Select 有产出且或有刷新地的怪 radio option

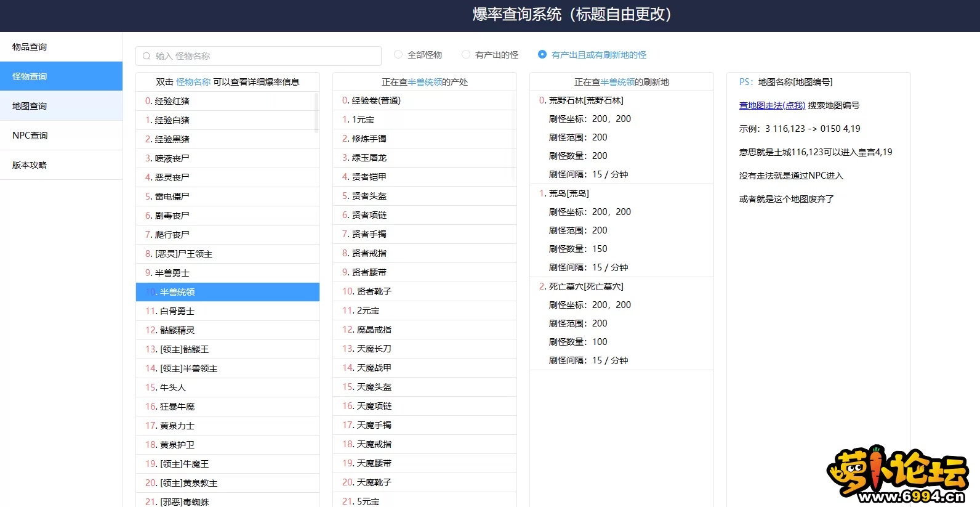pyautogui.click(x=593, y=55)
